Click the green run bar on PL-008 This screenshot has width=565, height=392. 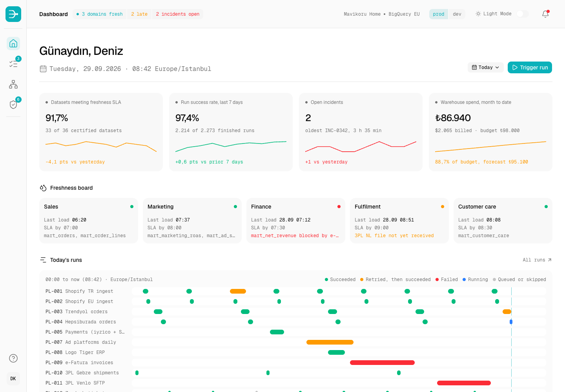click(x=336, y=352)
